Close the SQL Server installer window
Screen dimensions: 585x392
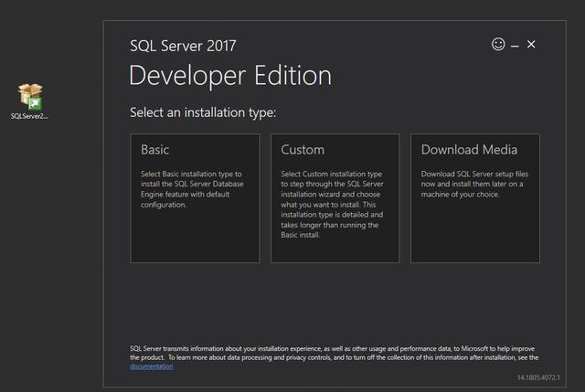tap(531, 45)
